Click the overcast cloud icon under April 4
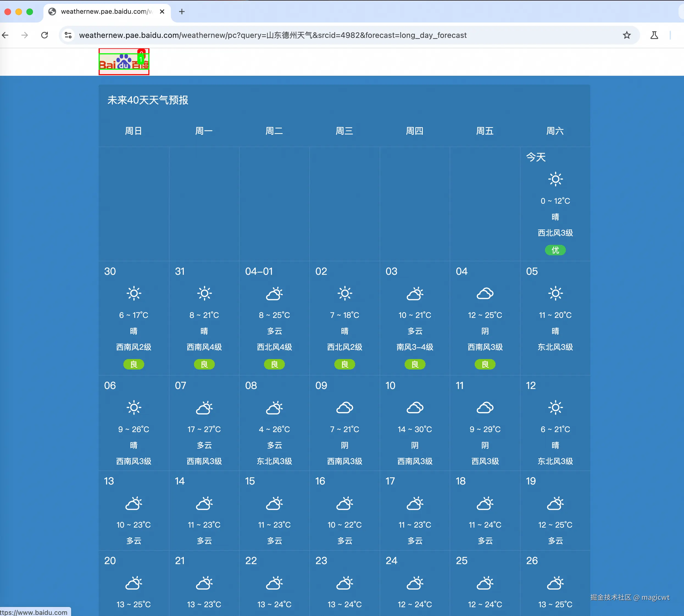This screenshot has width=684, height=616. 485,293
